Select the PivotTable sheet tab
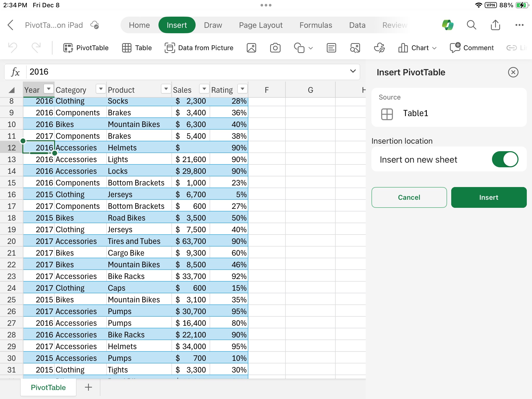Viewport: 532px width, 399px height. click(x=47, y=387)
